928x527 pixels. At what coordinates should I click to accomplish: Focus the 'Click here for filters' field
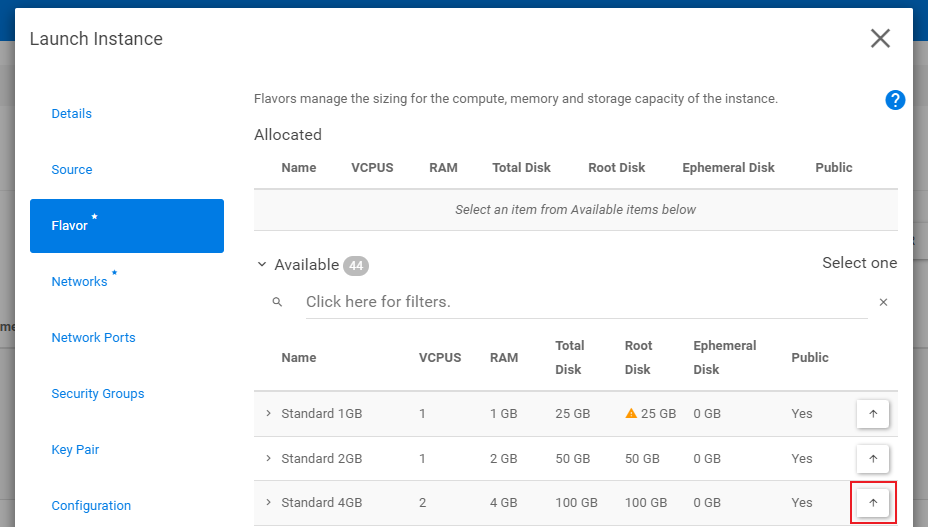point(587,302)
